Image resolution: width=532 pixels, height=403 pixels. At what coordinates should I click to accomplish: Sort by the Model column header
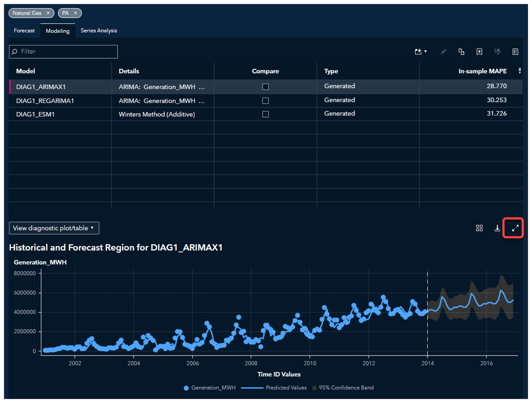[x=26, y=71]
